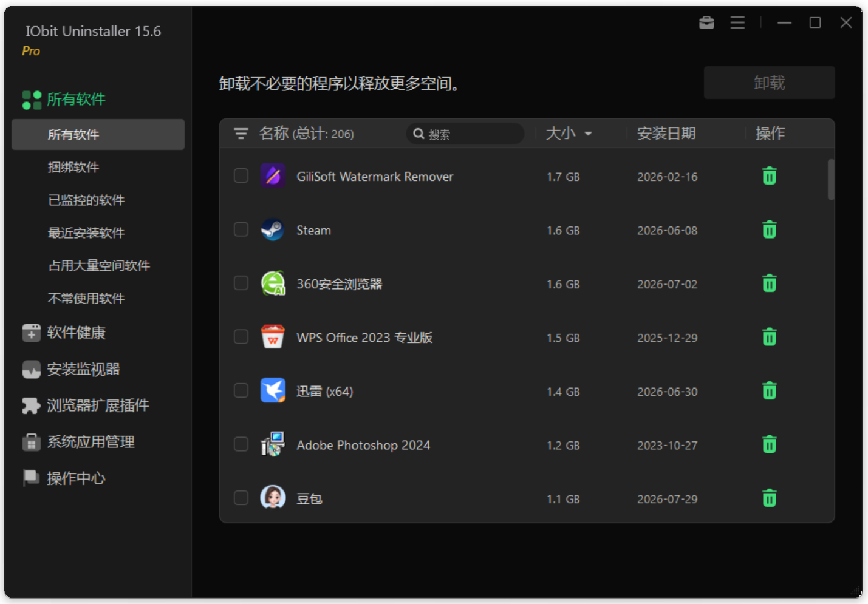The image size is (868, 604).
Task: Click the trash icon for GiliSoft Watermark Remover
Action: [x=769, y=176]
